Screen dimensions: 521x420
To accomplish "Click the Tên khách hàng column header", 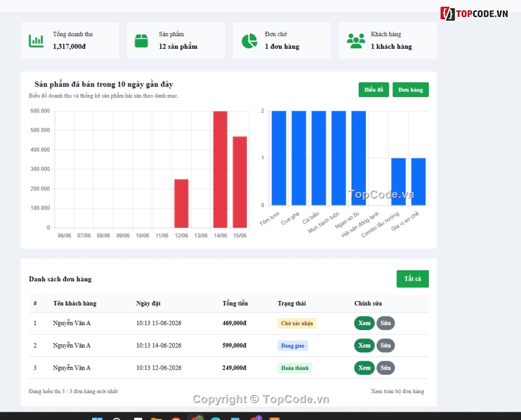I will coord(75,303).
